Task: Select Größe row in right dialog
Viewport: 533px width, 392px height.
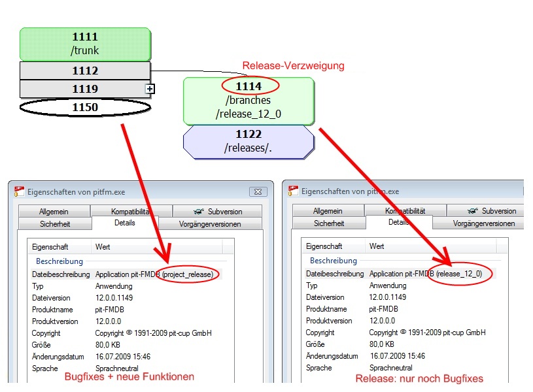Action: coord(400,344)
